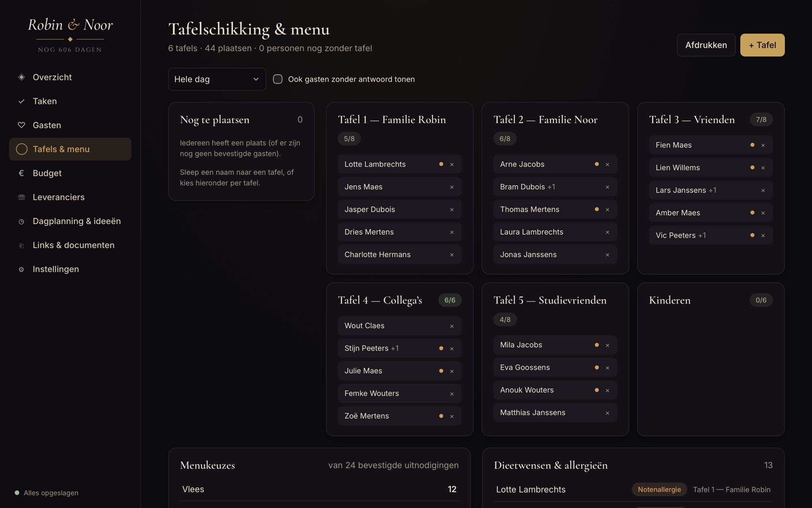Click the Kinderen table heading
Image resolution: width=812 pixels, height=508 pixels.
pyautogui.click(x=669, y=300)
